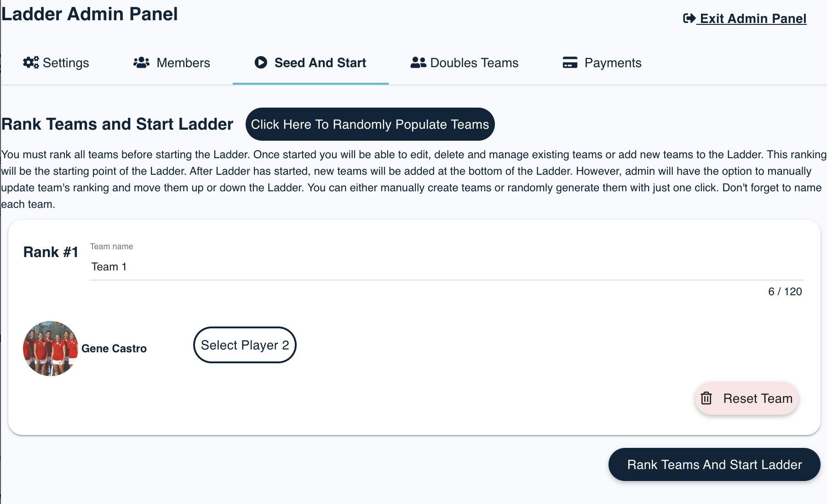This screenshot has width=827, height=504.
Task: Switch to the Members tab
Action: click(183, 62)
